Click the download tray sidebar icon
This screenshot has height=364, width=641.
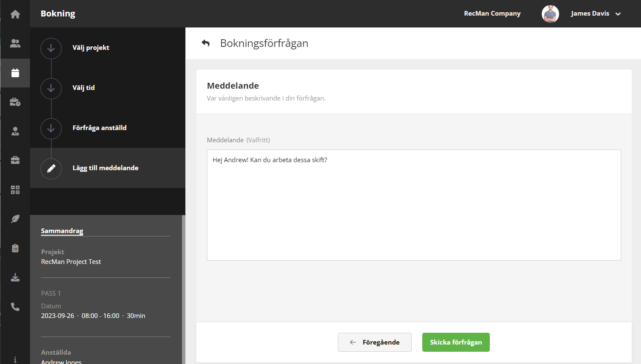click(15, 277)
